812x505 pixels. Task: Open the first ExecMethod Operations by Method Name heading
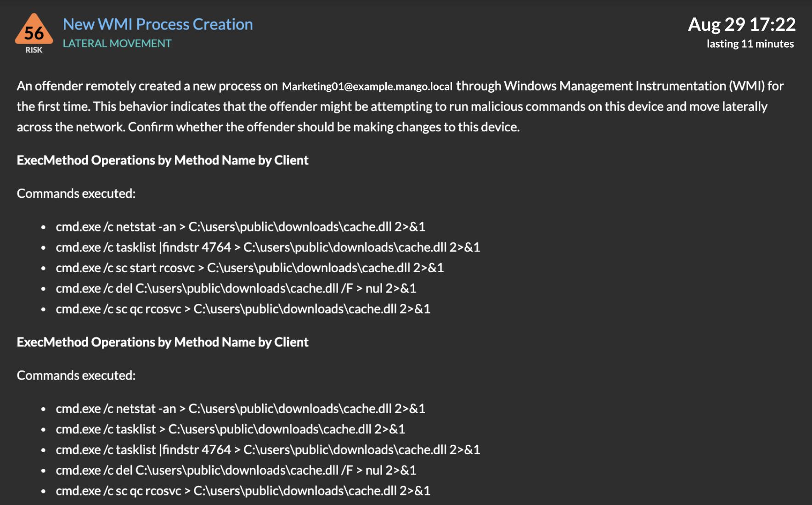coord(163,160)
